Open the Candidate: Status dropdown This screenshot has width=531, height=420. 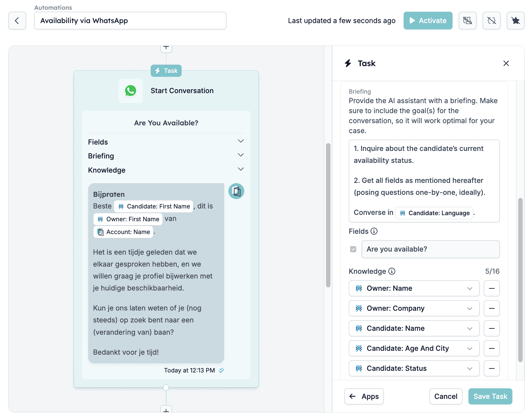tap(414, 368)
